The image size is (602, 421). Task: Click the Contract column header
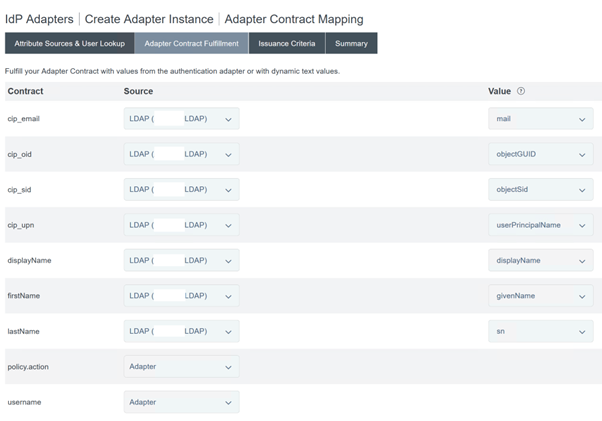click(25, 91)
